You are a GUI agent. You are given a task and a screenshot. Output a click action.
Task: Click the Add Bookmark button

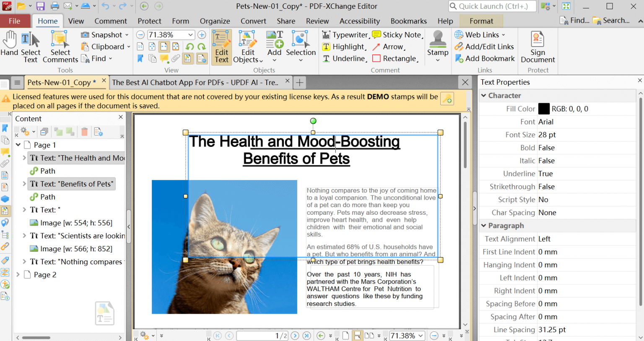tap(485, 58)
